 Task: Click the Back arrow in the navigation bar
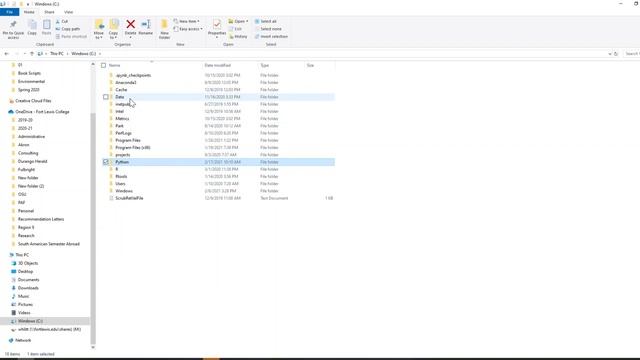pos(7,54)
